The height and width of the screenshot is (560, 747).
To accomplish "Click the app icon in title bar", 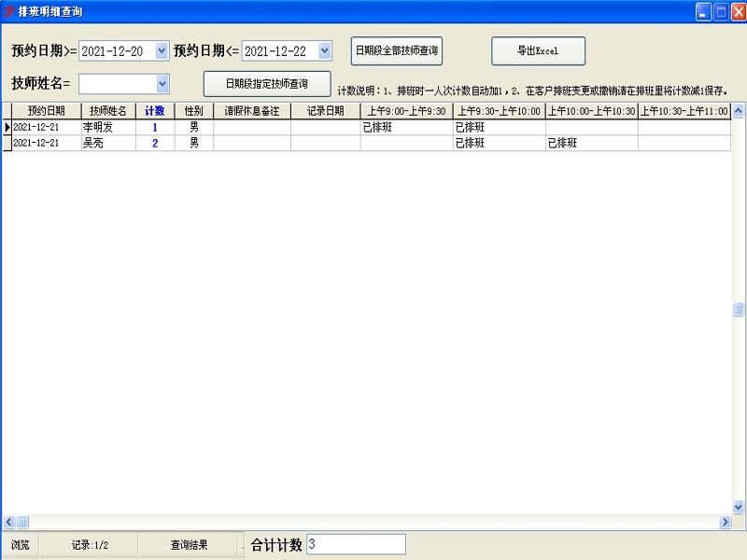I will [8, 11].
